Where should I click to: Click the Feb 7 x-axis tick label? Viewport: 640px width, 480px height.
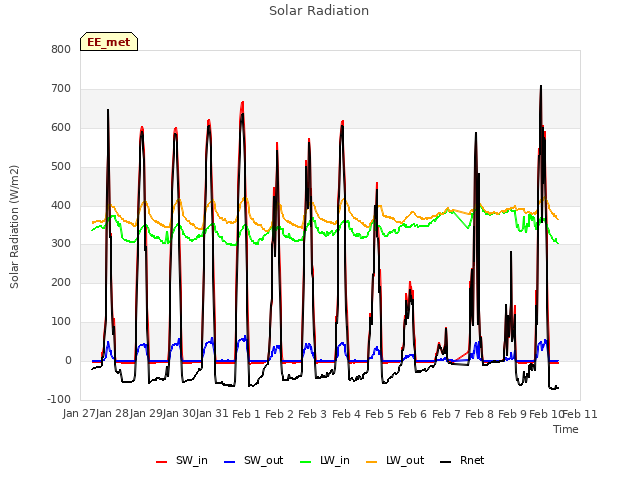pyautogui.click(x=447, y=414)
